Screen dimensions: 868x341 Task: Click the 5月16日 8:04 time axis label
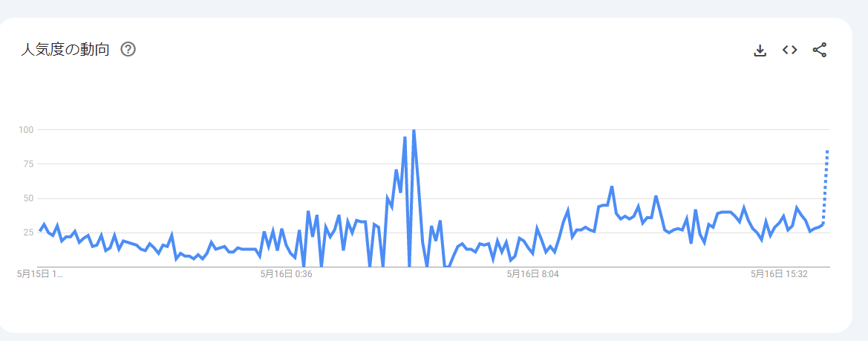click(x=532, y=274)
